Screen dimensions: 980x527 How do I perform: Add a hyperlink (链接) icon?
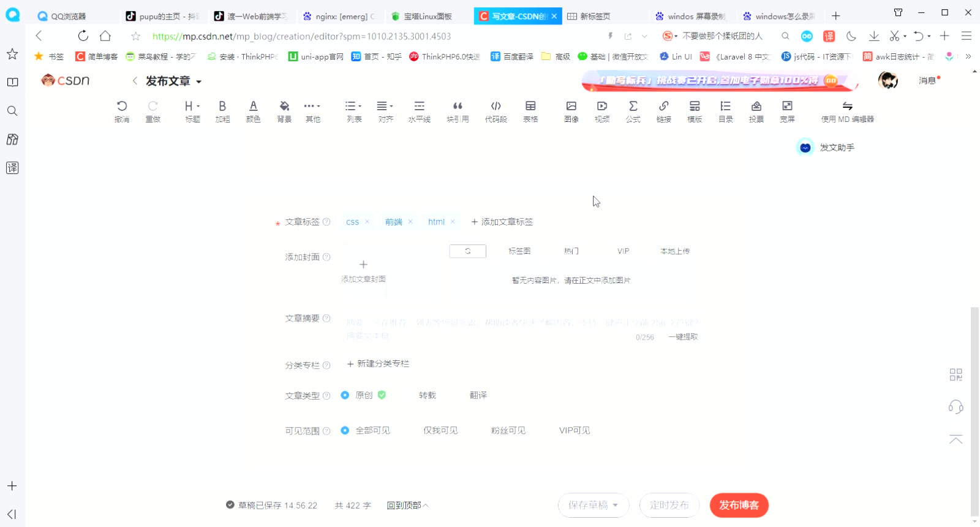pyautogui.click(x=664, y=111)
